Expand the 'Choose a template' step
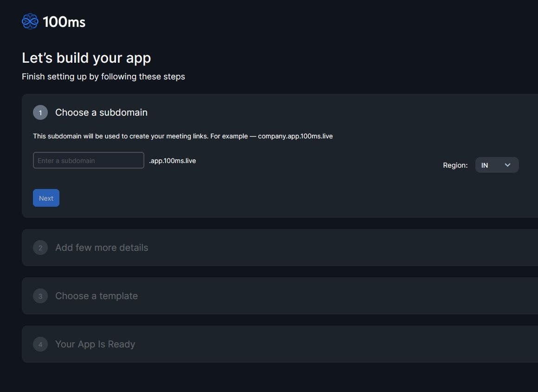Viewport: 538px width, 392px height. [97, 296]
